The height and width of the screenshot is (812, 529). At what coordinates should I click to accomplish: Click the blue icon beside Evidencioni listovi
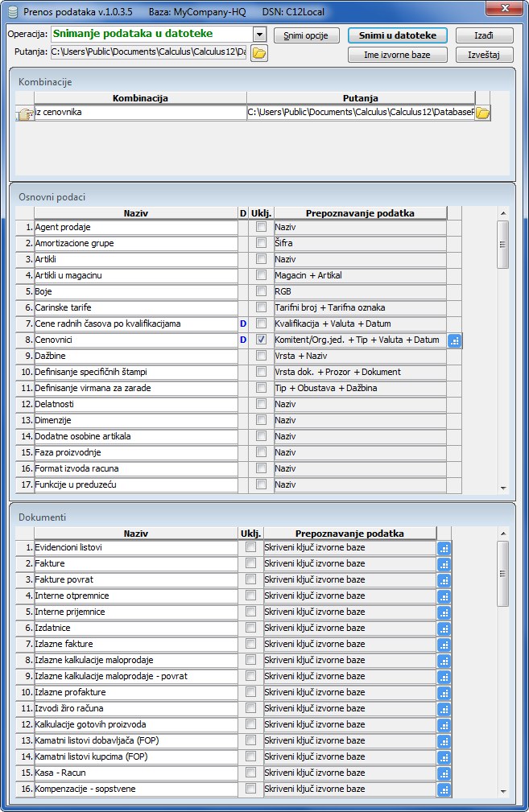click(x=444, y=548)
